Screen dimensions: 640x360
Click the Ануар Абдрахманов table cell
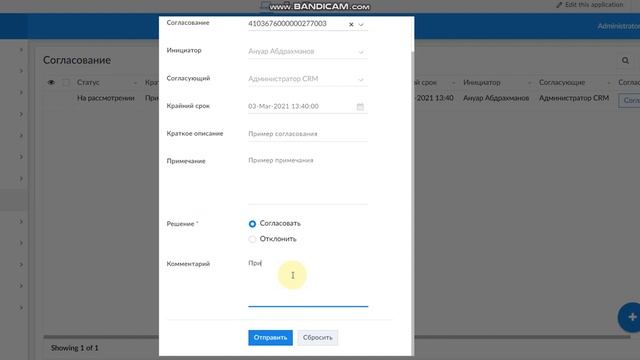(x=496, y=98)
